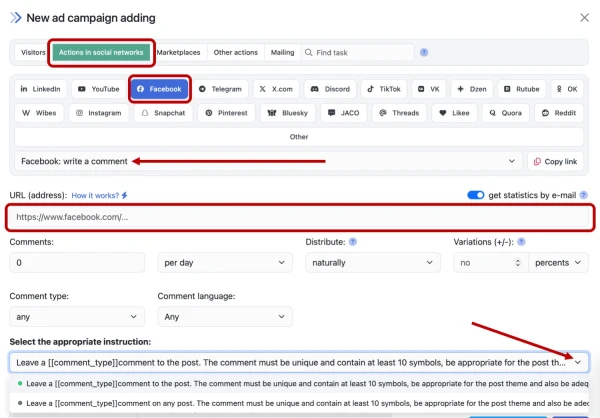Expand the Comment language dropdown
Image resolution: width=600 pixels, height=418 pixels.
coord(224,318)
